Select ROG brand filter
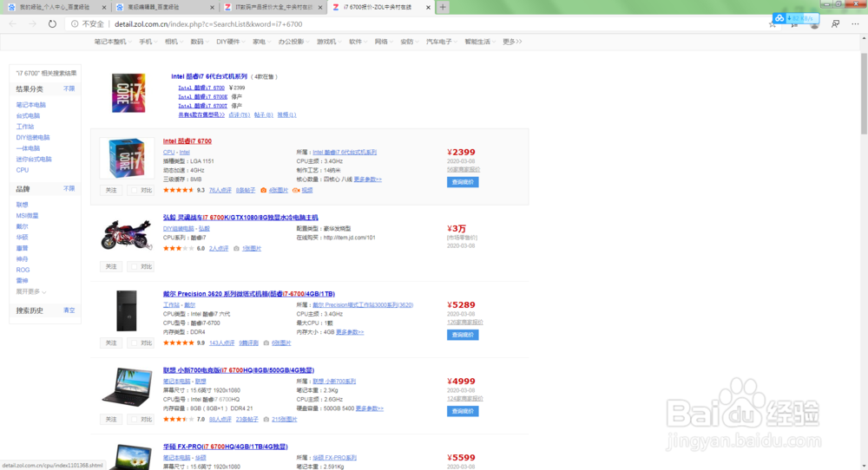This screenshot has width=868, height=470. tap(23, 270)
